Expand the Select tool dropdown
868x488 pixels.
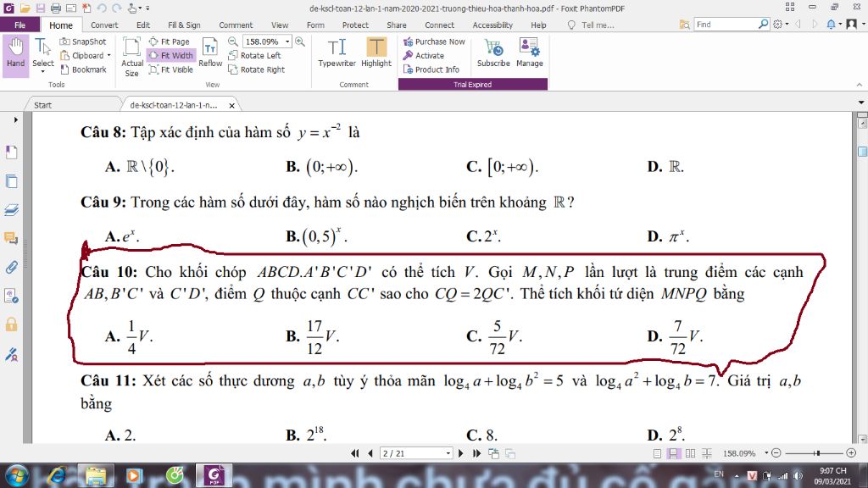(x=42, y=71)
